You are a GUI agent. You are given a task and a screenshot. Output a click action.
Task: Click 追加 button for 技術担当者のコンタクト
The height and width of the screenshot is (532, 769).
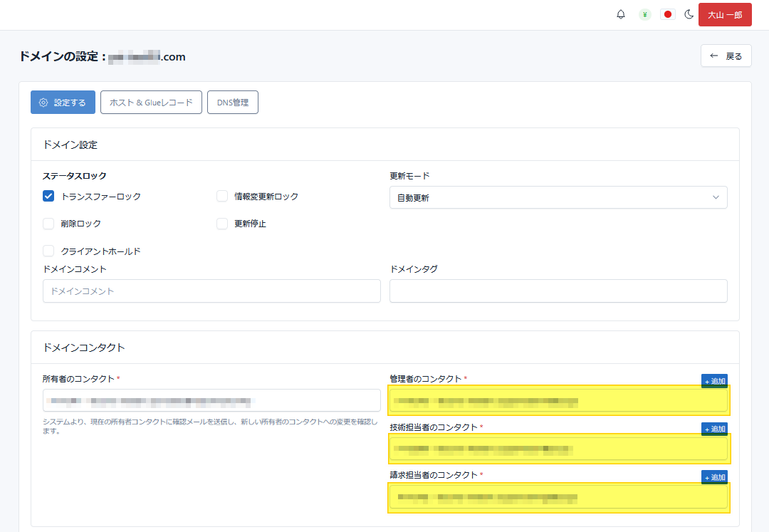(x=714, y=429)
